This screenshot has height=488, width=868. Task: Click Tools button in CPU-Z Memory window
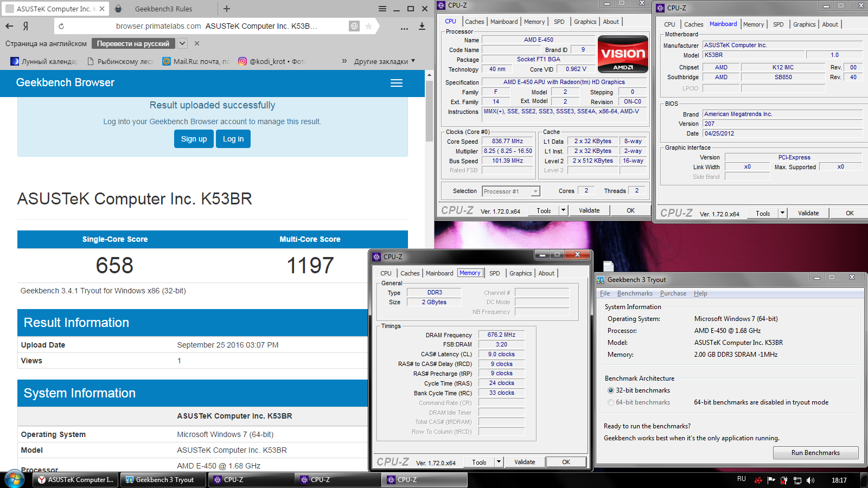click(479, 462)
